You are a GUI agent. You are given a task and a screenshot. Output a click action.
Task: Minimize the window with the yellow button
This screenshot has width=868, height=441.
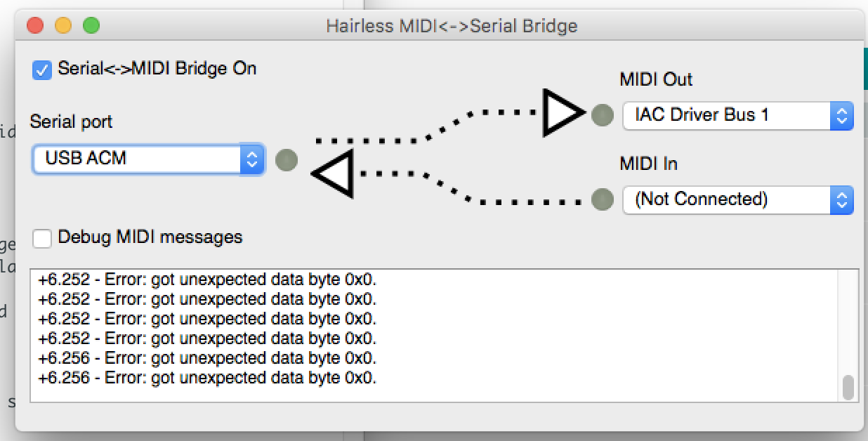click(x=63, y=27)
